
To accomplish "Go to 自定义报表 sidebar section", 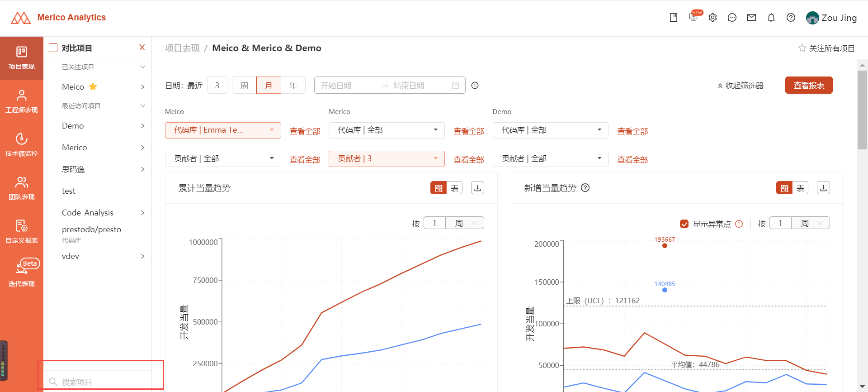I will (22, 232).
